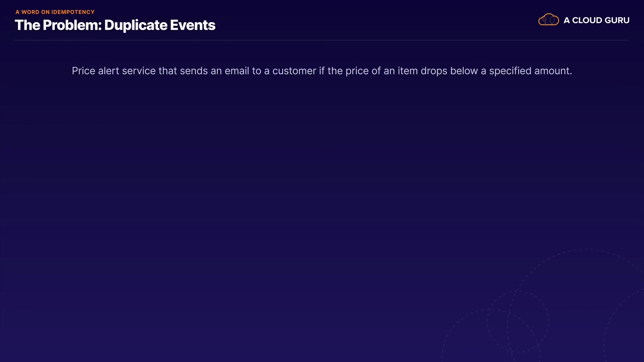The height and width of the screenshot is (362, 644).
Task: Click the word "Events" in the title
Action: (193, 25)
